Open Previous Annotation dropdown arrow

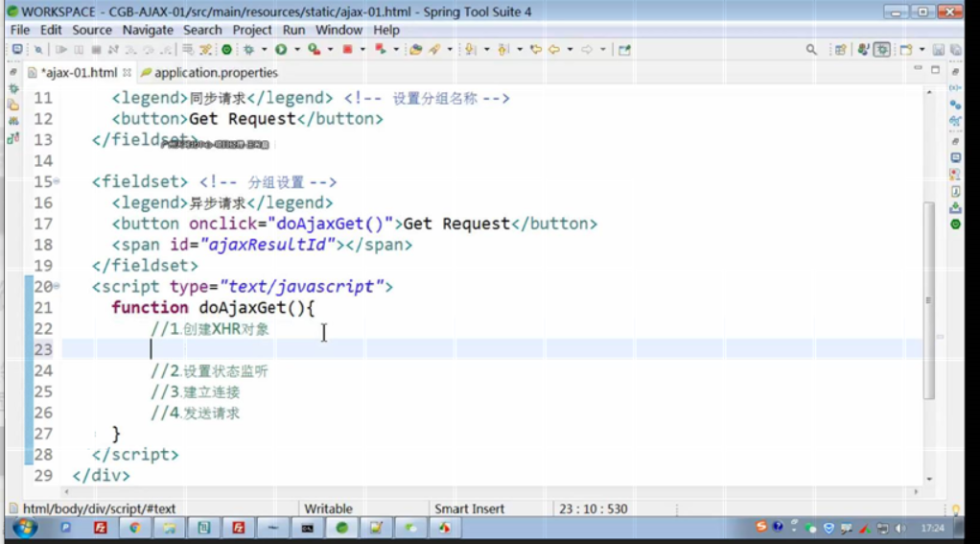[520, 49]
